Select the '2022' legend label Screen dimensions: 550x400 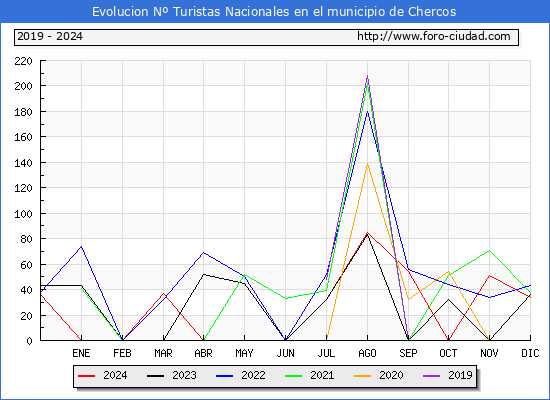point(253,375)
